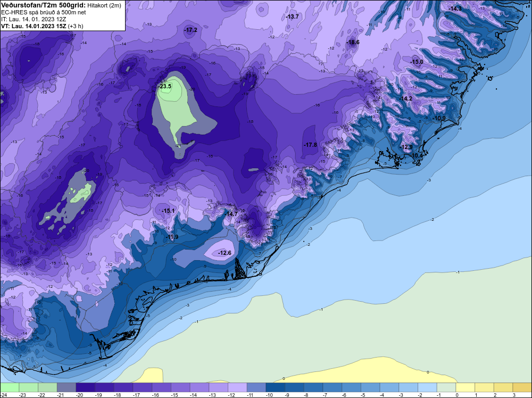Screen dimensions: 532x398
Task: Select the -11.9 temperature label
Action: 172,237
